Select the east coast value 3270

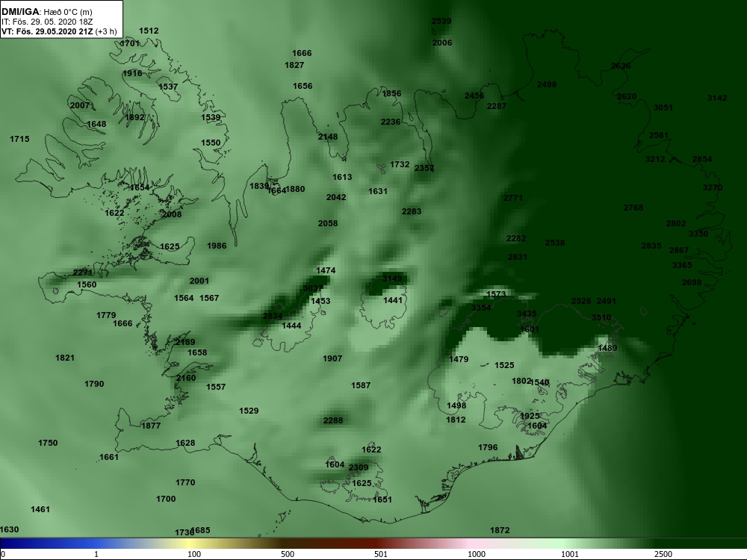713,187
